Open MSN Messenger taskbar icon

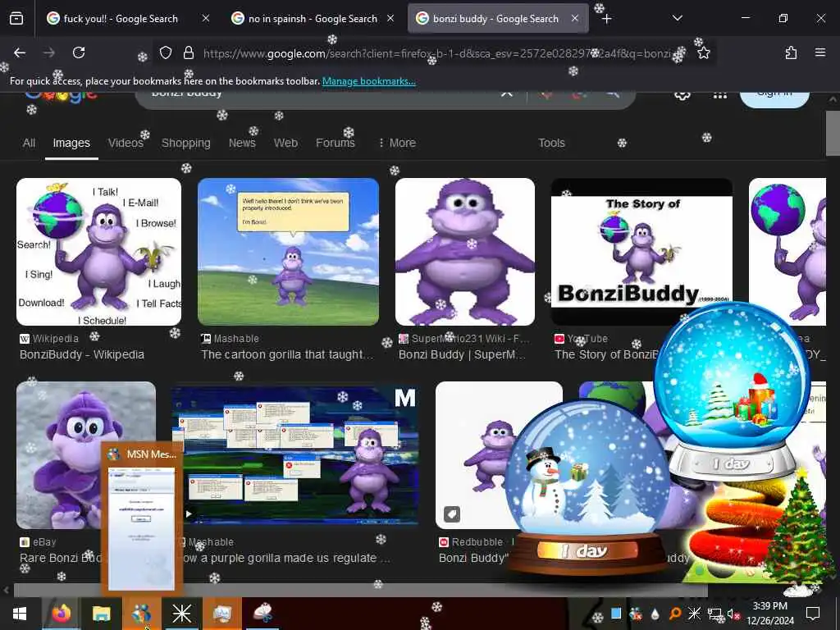(x=141, y=614)
